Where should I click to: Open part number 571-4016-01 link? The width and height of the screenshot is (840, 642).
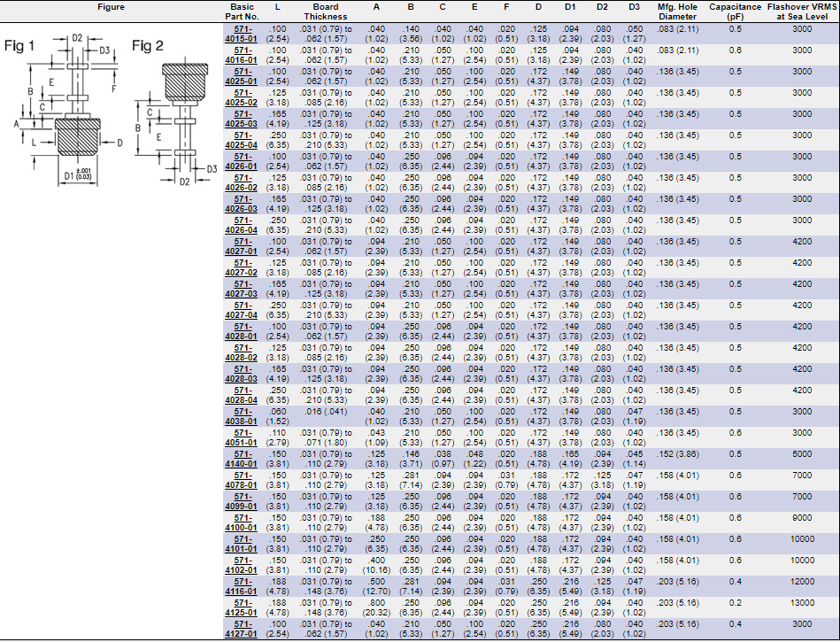239,55
